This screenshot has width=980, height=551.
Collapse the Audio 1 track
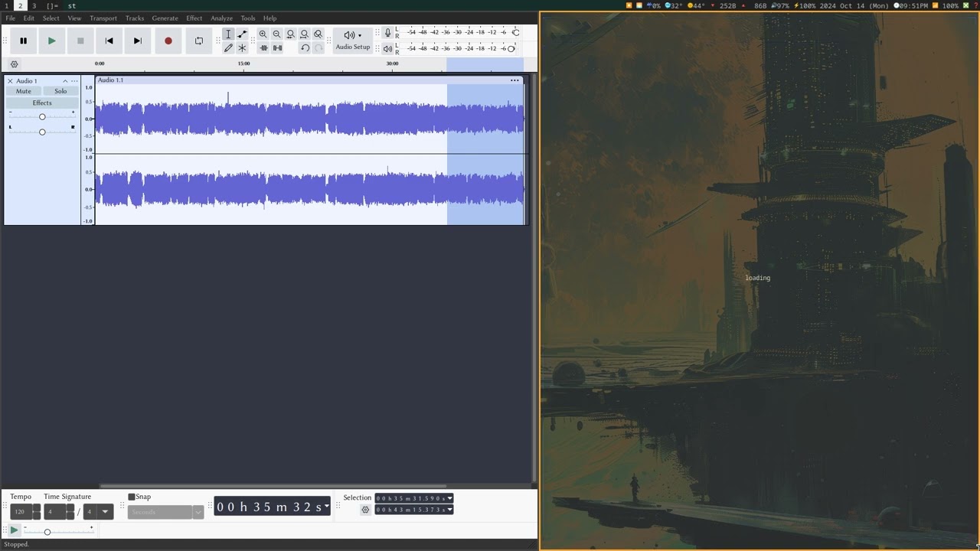point(65,81)
